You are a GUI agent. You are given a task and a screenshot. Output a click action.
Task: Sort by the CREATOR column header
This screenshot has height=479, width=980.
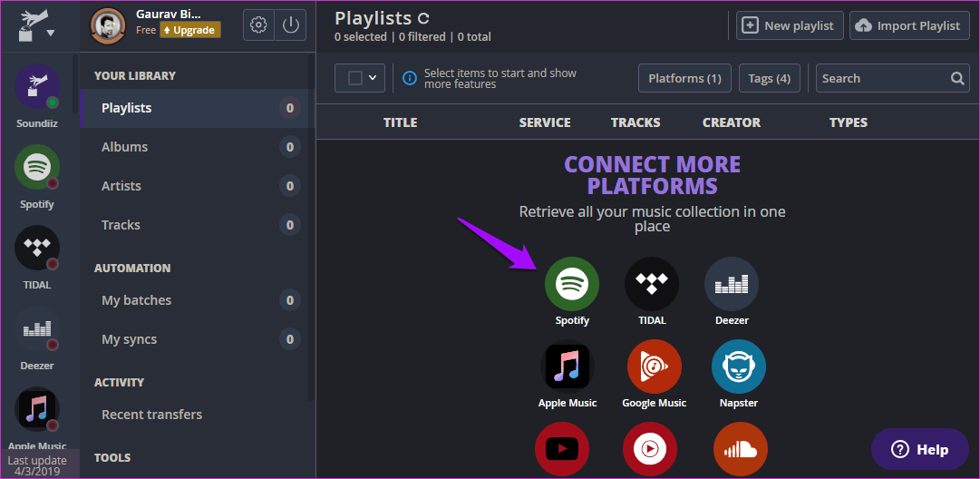pos(732,122)
